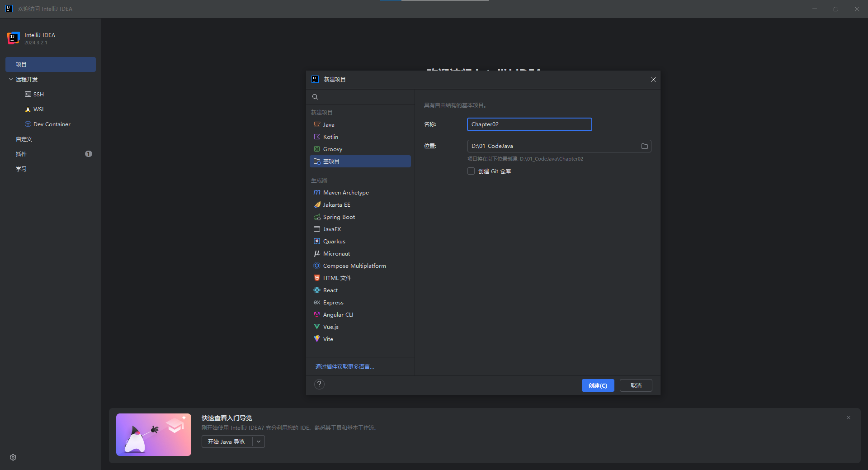Click the plugins update badge showing 1
The image size is (868, 470).
pyautogui.click(x=89, y=154)
